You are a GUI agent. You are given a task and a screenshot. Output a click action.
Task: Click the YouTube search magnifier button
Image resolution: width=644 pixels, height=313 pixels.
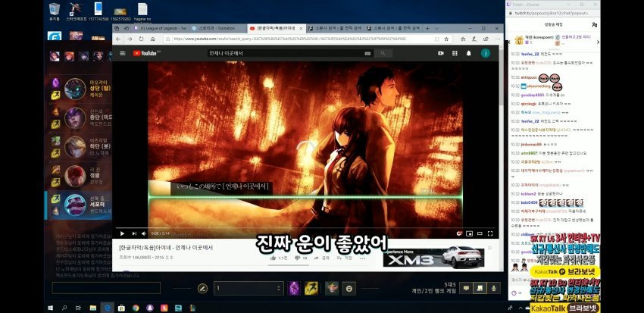tap(383, 53)
